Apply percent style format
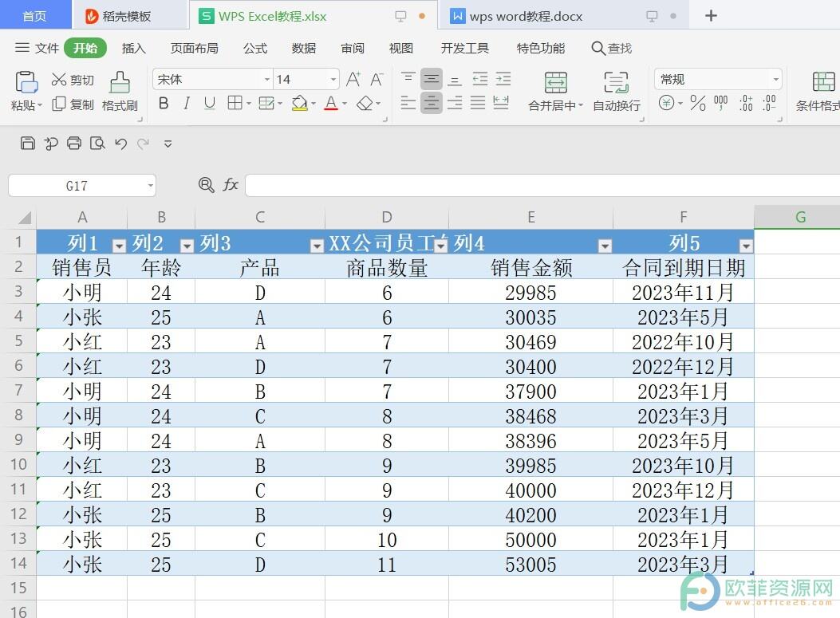 pyautogui.click(x=697, y=102)
